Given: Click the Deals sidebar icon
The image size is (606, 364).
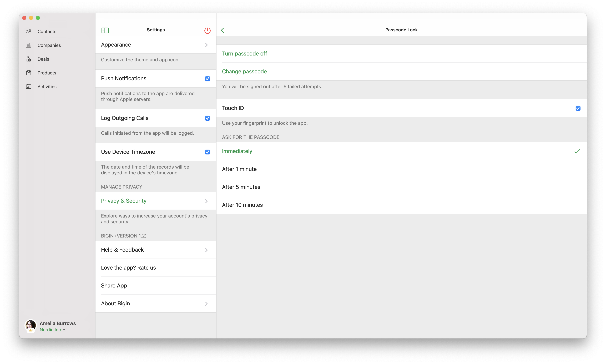Looking at the screenshot, I should [29, 59].
